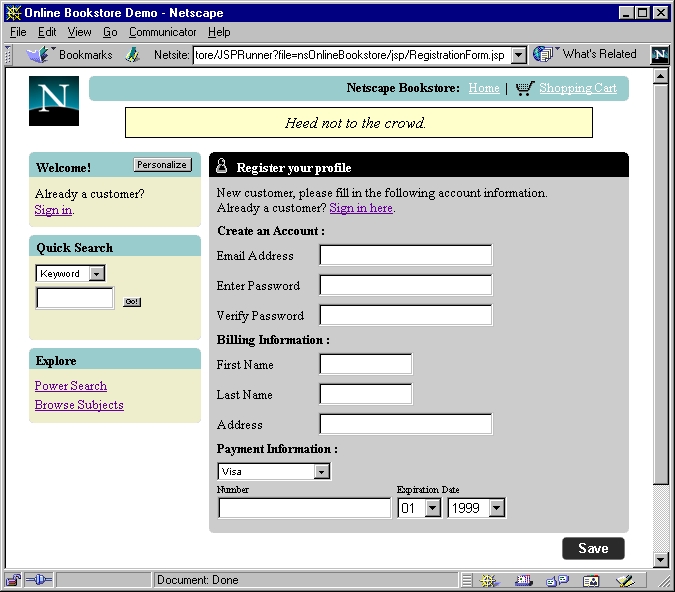This screenshot has width=675, height=592.
Task: Click the Address field
Action: coord(406,424)
